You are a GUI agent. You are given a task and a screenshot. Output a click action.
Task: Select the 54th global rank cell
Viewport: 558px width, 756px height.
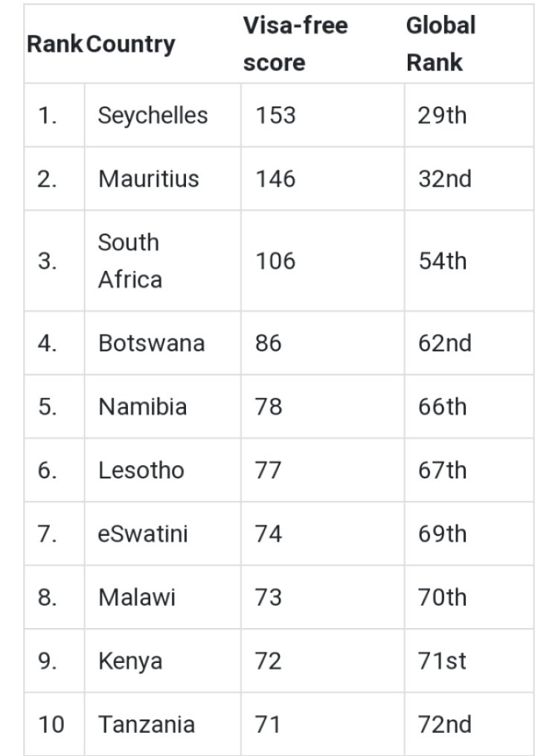[x=442, y=261]
